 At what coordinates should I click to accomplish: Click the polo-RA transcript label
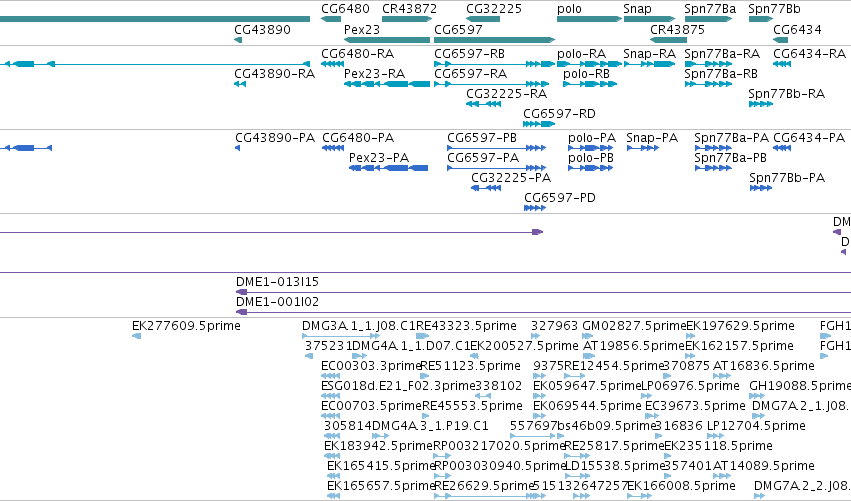click(581, 54)
